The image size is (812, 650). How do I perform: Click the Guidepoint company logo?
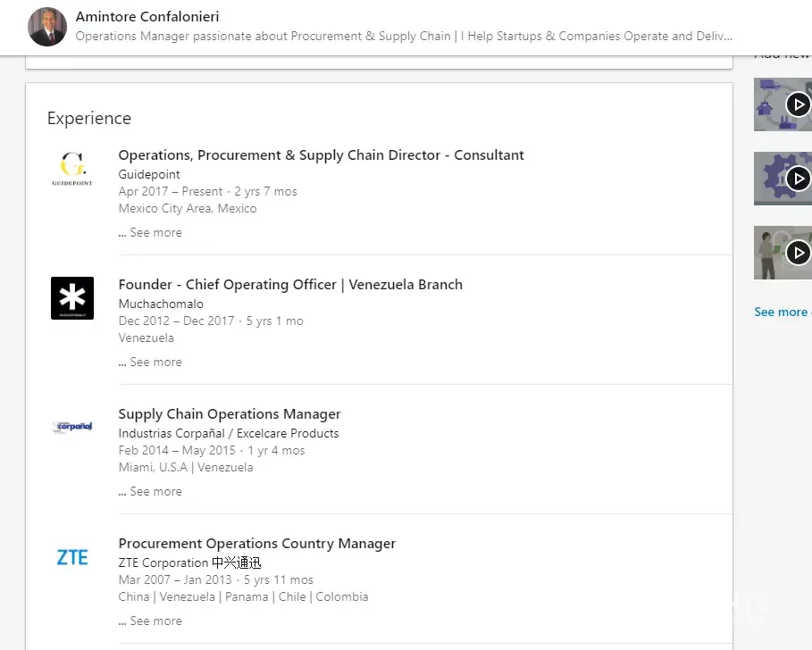[72, 169]
